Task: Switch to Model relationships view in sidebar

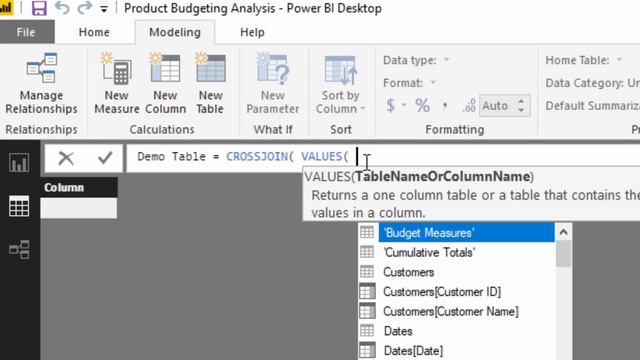Action: [19, 249]
